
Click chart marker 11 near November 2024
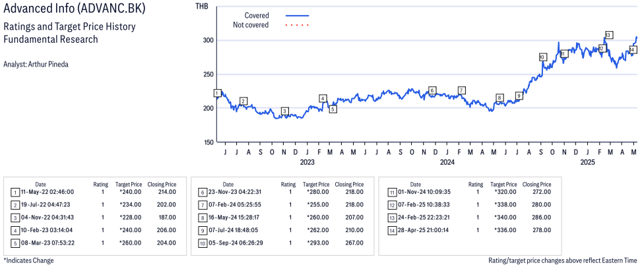point(563,54)
